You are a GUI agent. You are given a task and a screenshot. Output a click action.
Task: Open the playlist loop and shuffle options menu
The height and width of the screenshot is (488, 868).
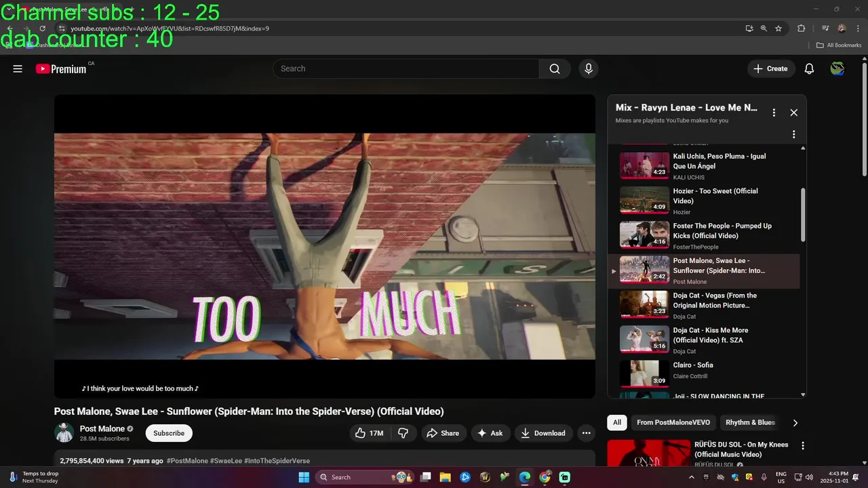point(793,134)
